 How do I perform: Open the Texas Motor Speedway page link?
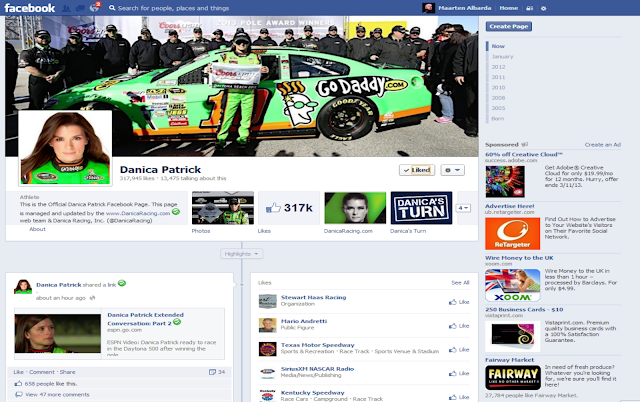point(318,345)
